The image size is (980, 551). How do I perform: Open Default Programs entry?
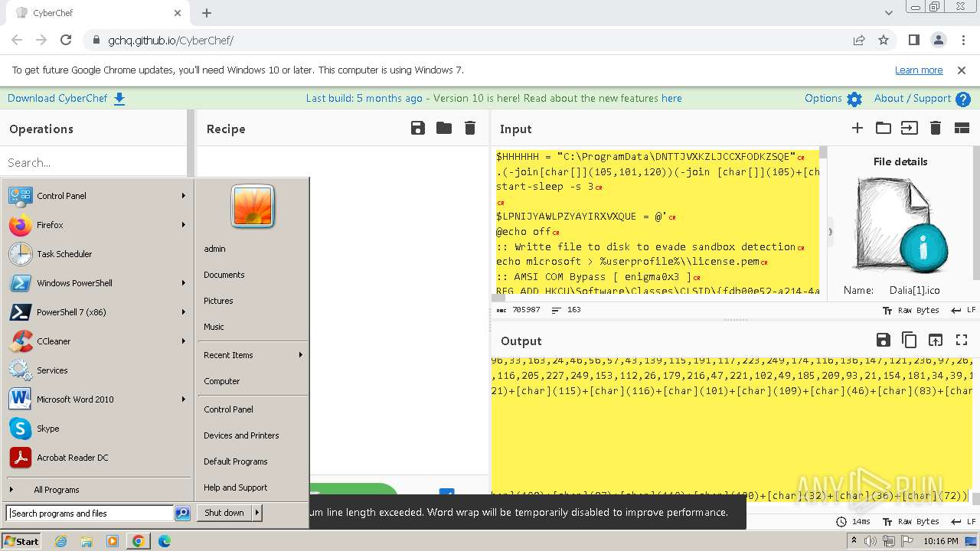click(236, 461)
